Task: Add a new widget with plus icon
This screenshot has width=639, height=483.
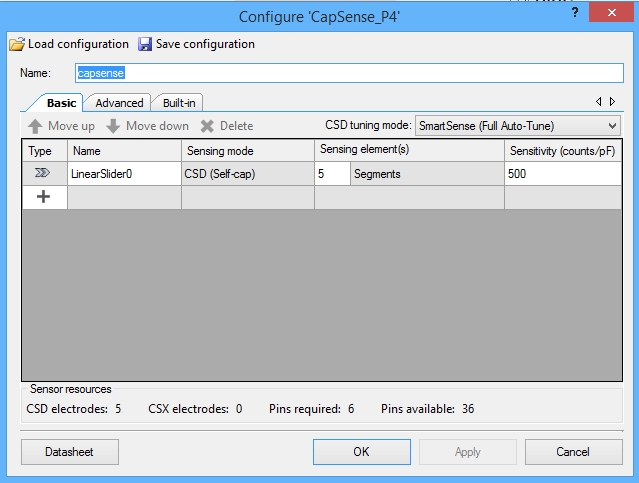Action: 43,197
